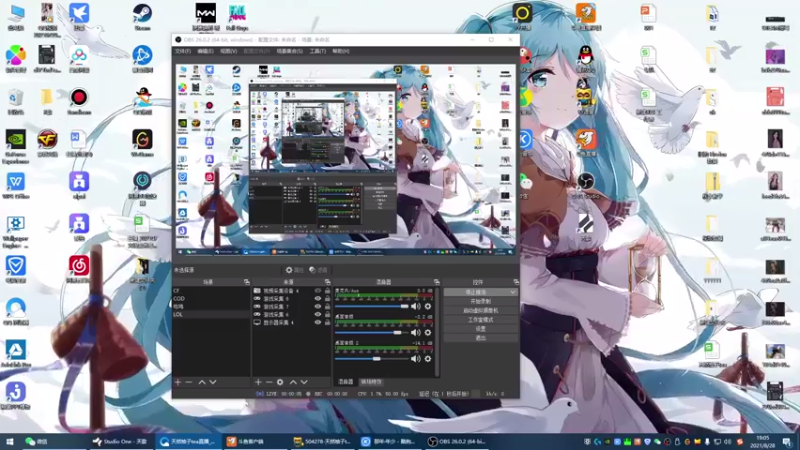Open the Modern Warfare MW desktop icon
Screen dimensions: 800x450
[x=206, y=17]
